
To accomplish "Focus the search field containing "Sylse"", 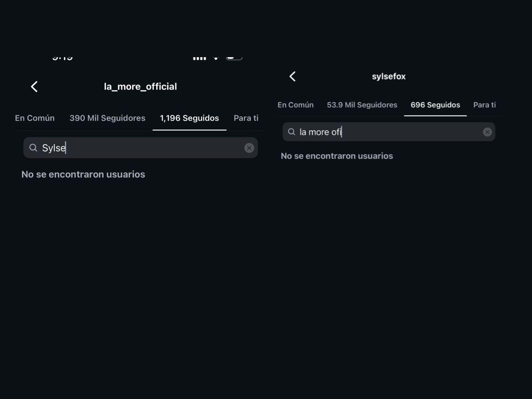I will click(142, 148).
